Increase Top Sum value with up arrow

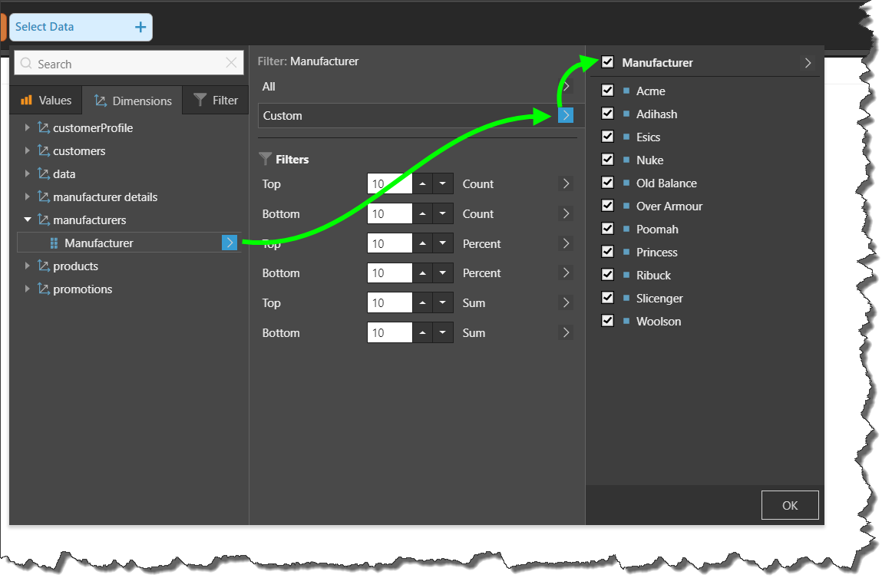423,302
